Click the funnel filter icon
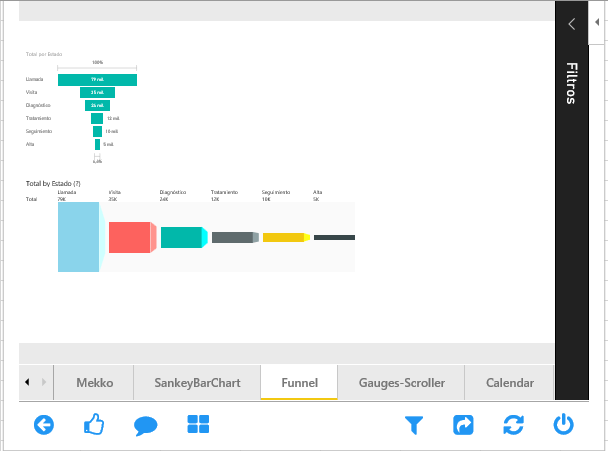Viewport: 608px width, 451px height. [414, 425]
